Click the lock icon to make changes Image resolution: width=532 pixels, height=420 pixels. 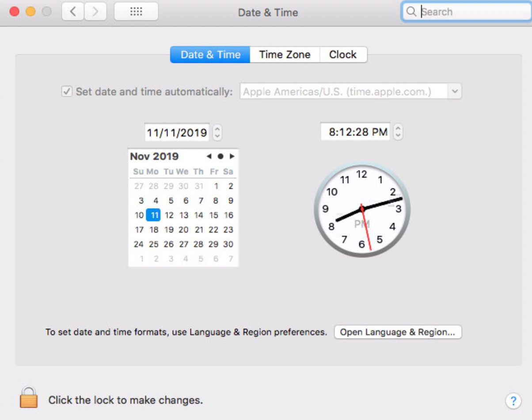pos(29,397)
